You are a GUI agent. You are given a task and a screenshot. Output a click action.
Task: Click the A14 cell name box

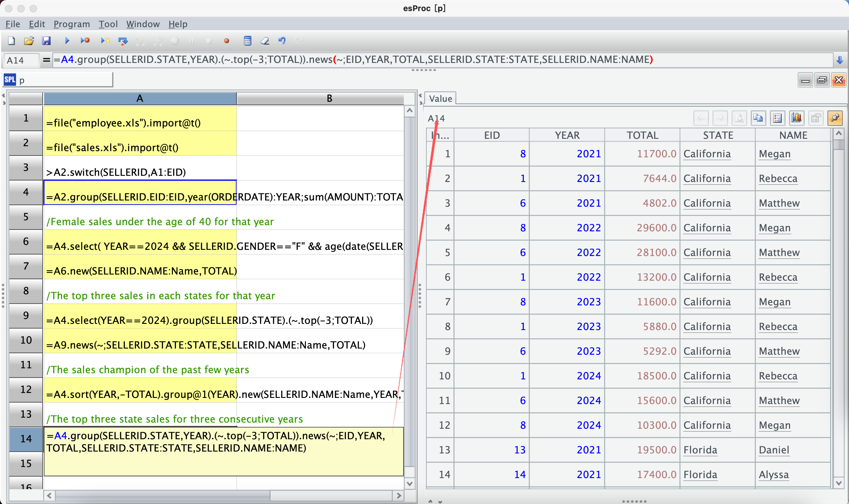click(21, 60)
